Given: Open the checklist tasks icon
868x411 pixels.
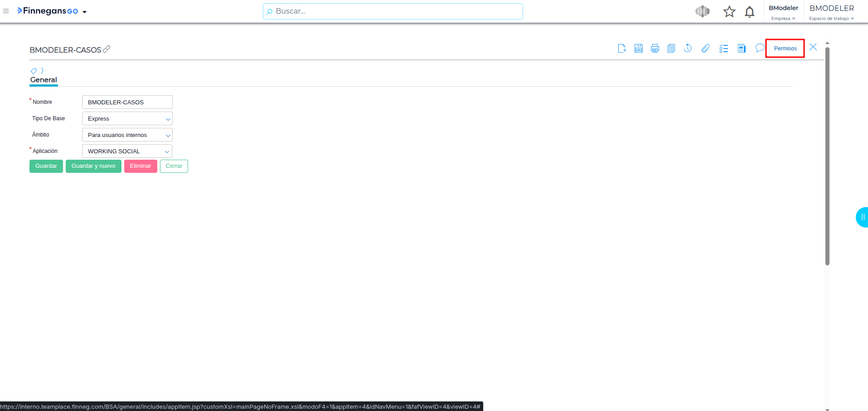Looking at the screenshot, I should [x=724, y=48].
